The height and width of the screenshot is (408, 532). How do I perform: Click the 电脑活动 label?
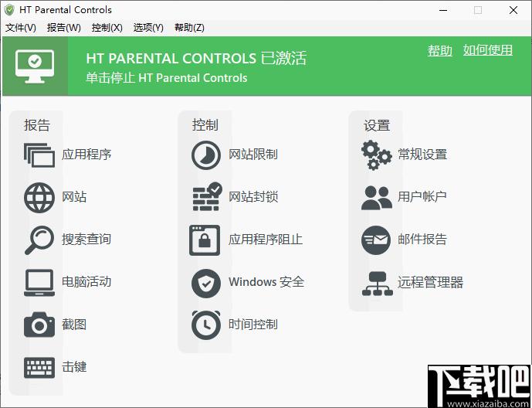point(86,282)
